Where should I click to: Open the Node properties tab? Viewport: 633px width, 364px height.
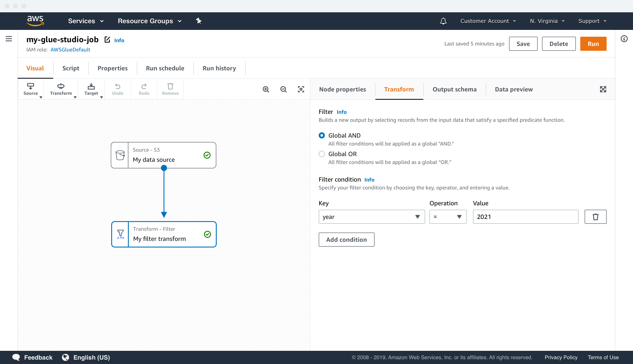342,89
